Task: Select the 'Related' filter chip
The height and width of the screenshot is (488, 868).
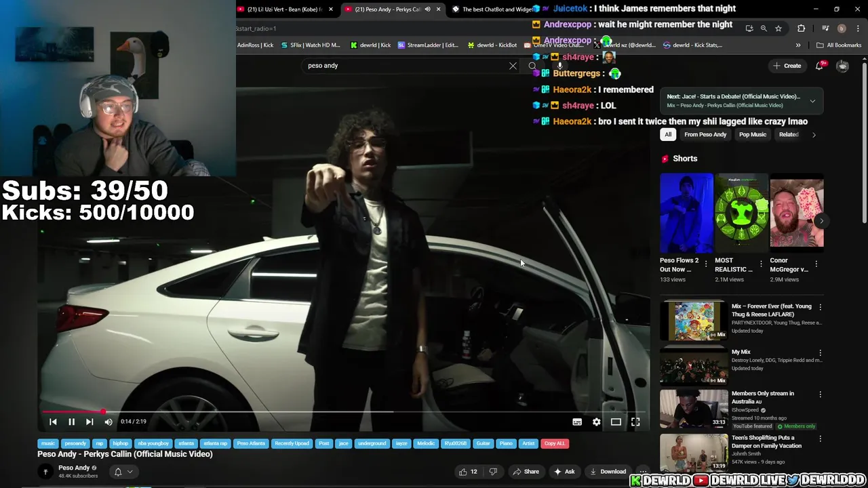Action: tap(789, 134)
